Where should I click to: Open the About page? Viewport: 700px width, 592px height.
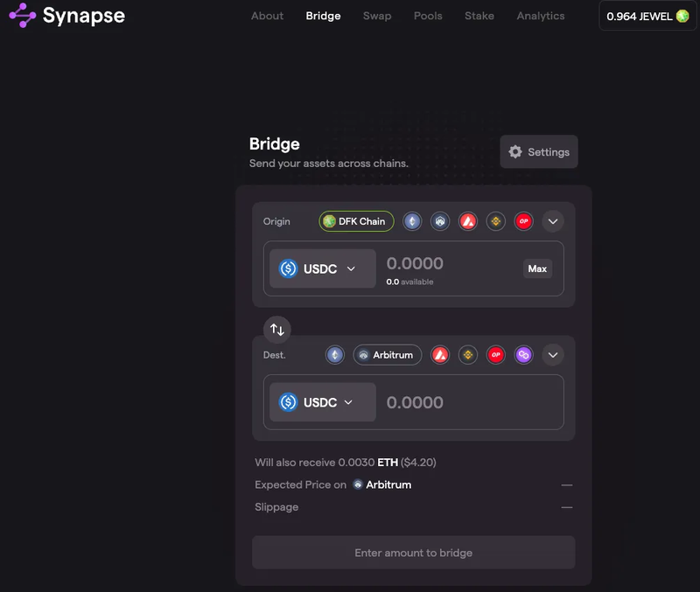click(x=267, y=16)
